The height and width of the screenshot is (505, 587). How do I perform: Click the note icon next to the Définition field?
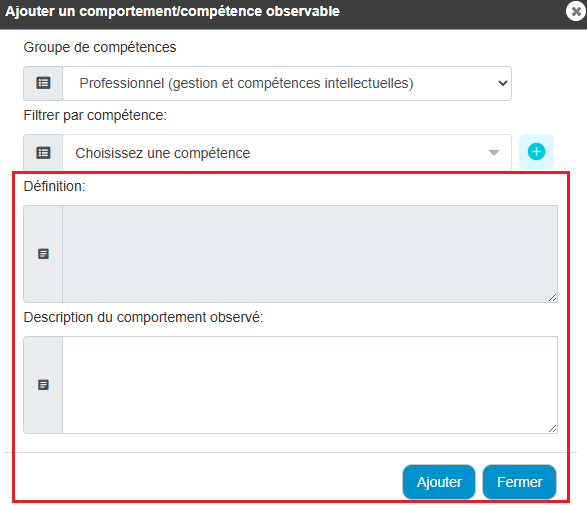tap(43, 254)
